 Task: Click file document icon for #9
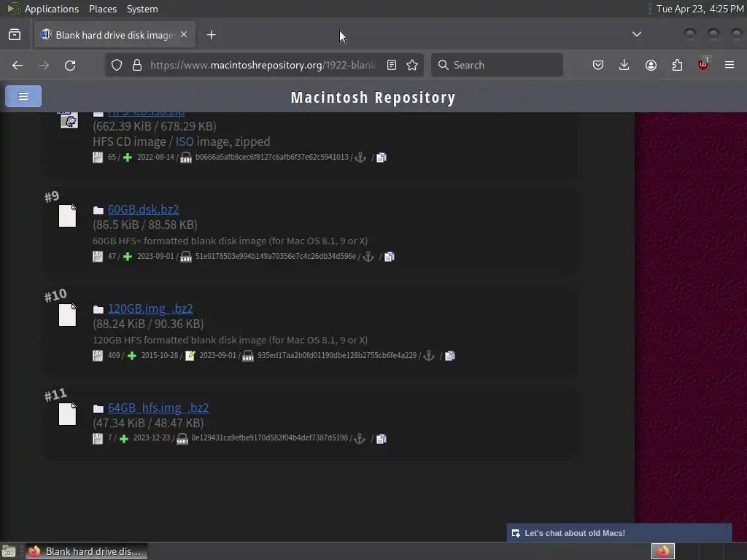click(67, 216)
